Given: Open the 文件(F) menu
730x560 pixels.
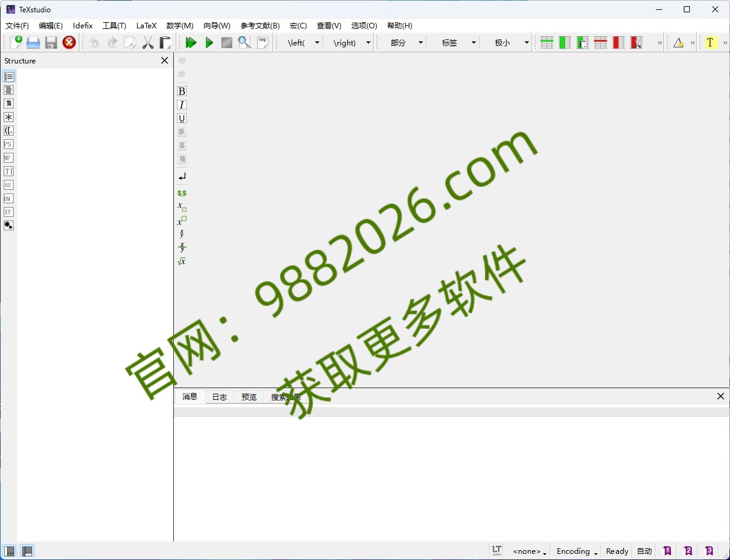Looking at the screenshot, I should (x=17, y=26).
